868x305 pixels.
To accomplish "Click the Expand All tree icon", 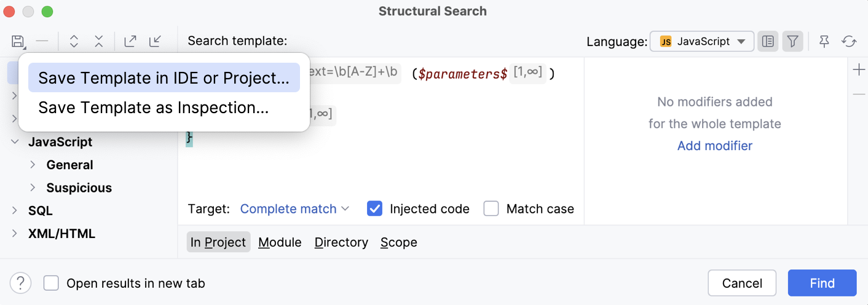I will (x=74, y=42).
